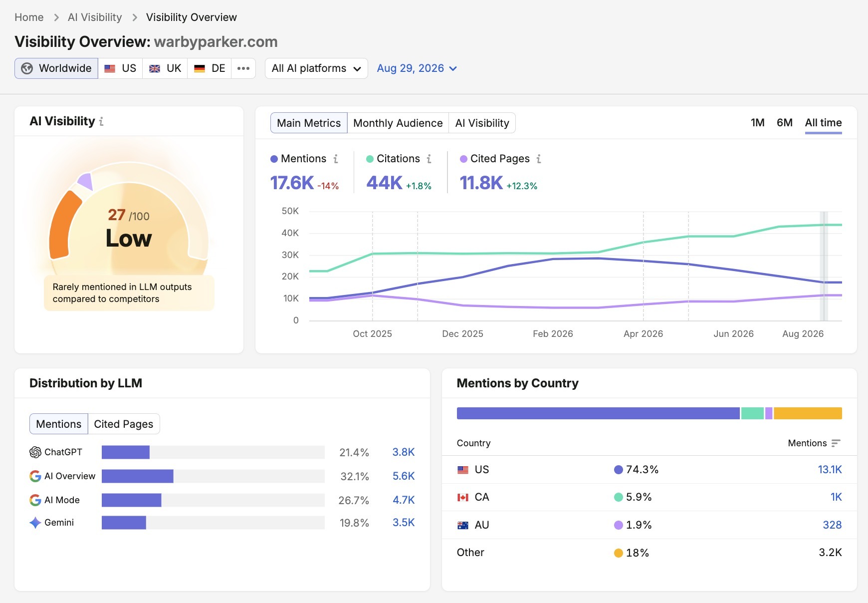This screenshot has width=868, height=603.
Task: Click breadcrumb chevron after AI Visibility
Action: click(135, 17)
